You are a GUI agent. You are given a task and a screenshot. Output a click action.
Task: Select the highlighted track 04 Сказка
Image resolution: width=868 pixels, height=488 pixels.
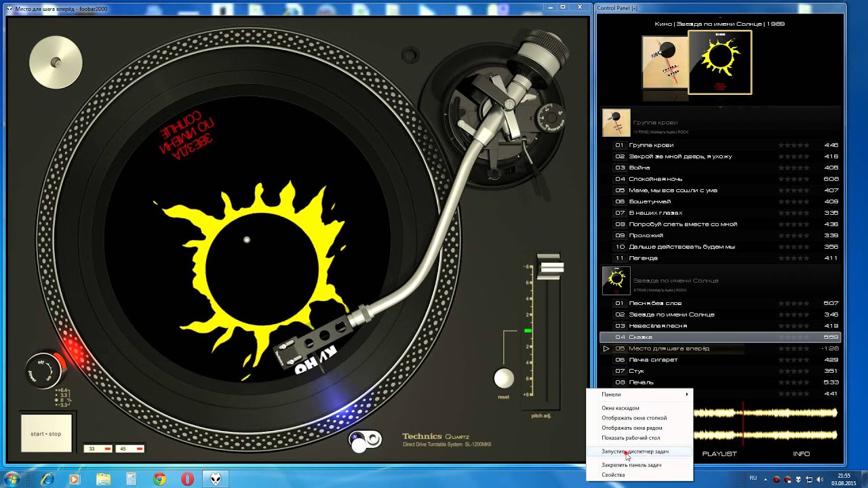click(x=721, y=337)
